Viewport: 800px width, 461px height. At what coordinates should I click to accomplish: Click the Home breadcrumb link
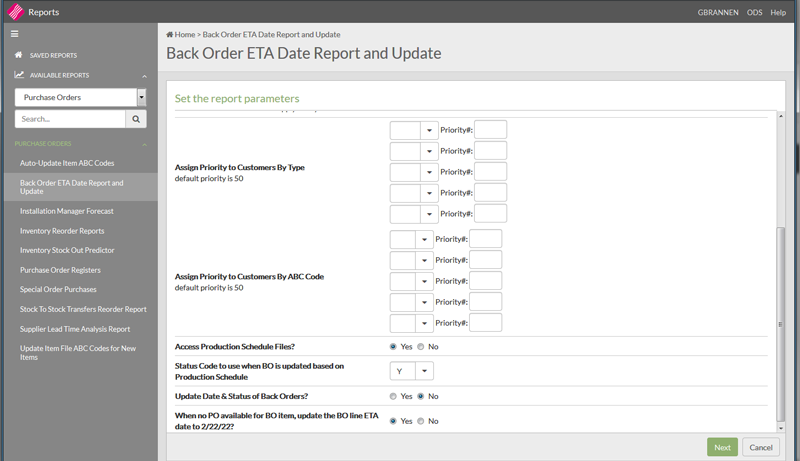point(181,34)
